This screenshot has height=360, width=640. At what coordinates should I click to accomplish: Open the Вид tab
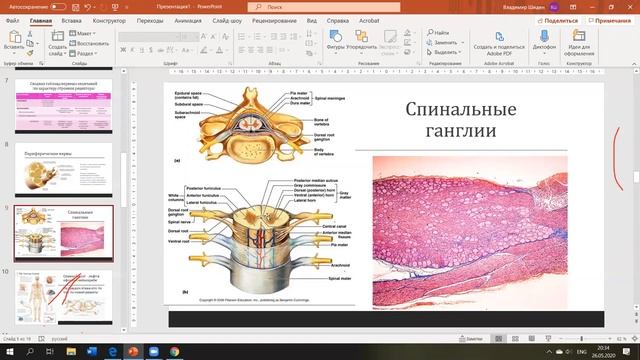tap(311, 20)
